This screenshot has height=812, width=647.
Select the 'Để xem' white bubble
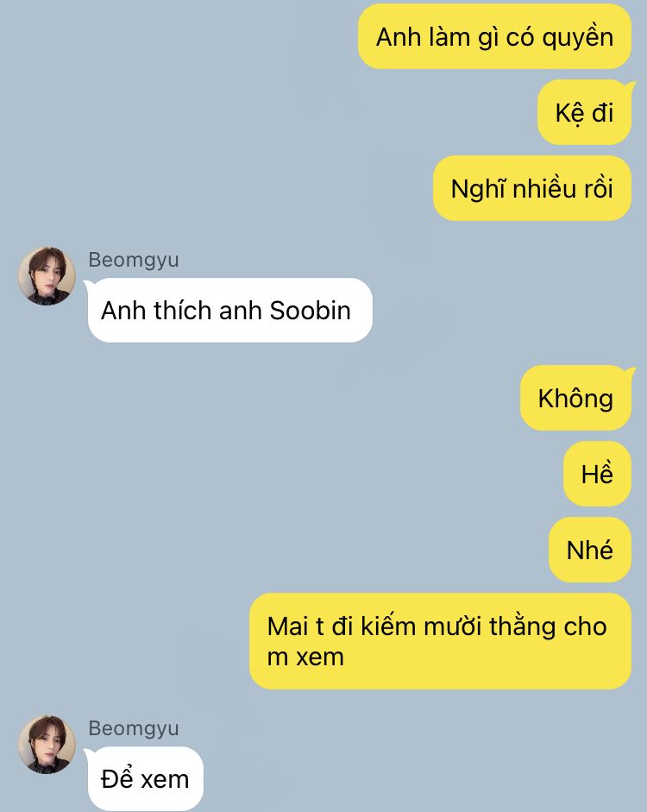coord(144,779)
